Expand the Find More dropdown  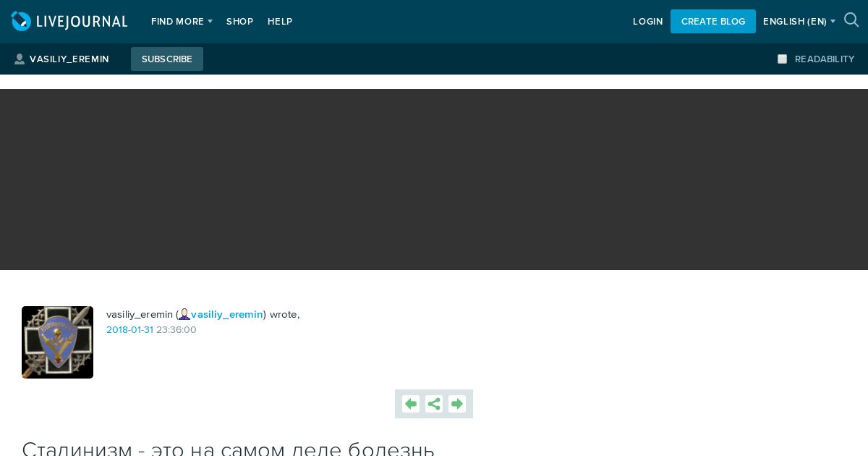(182, 22)
